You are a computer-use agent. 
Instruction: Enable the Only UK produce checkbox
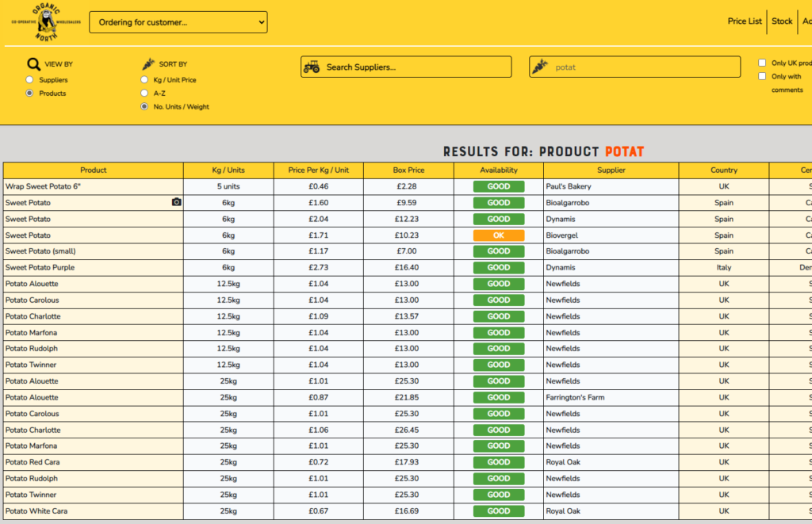762,63
